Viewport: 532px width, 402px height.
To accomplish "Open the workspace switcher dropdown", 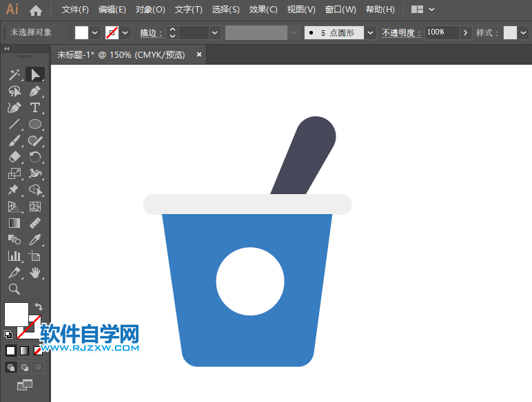I will 423,10.
